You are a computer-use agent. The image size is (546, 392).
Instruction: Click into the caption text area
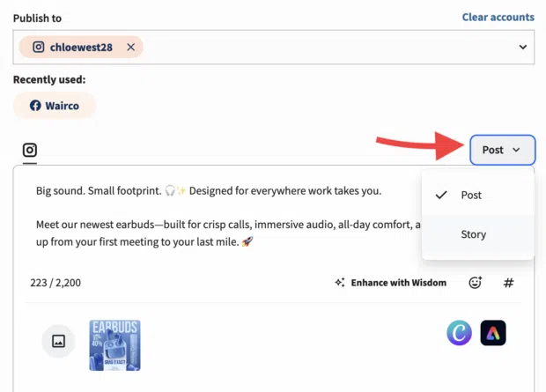tap(226, 216)
